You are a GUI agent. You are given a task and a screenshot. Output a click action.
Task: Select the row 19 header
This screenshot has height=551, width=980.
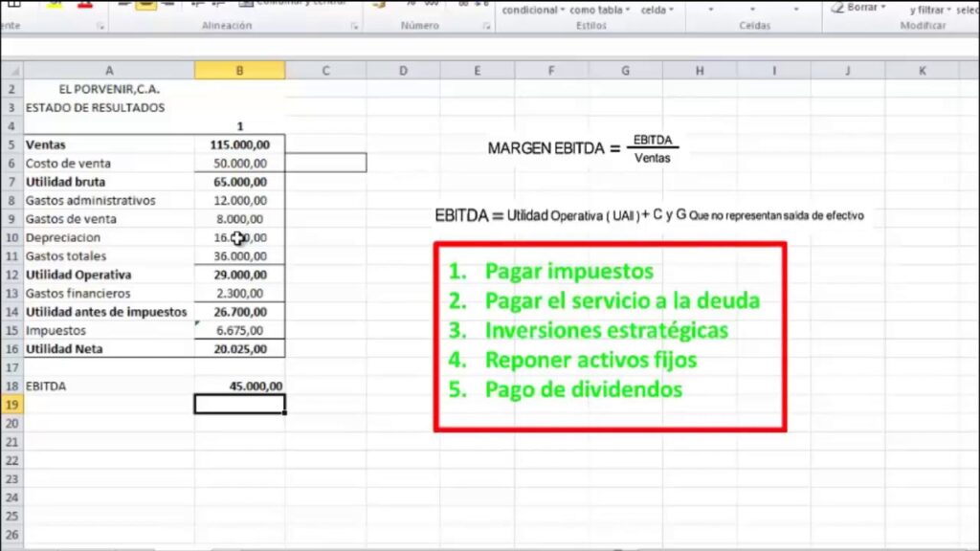click(11, 405)
